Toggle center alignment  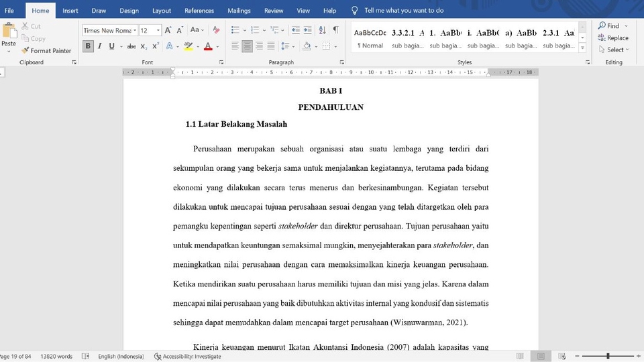tap(247, 46)
